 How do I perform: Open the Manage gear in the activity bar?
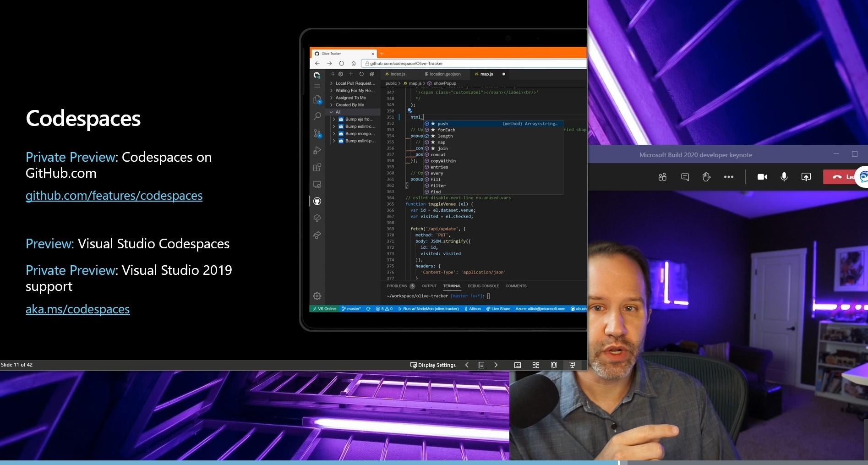click(x=317, y=296)
